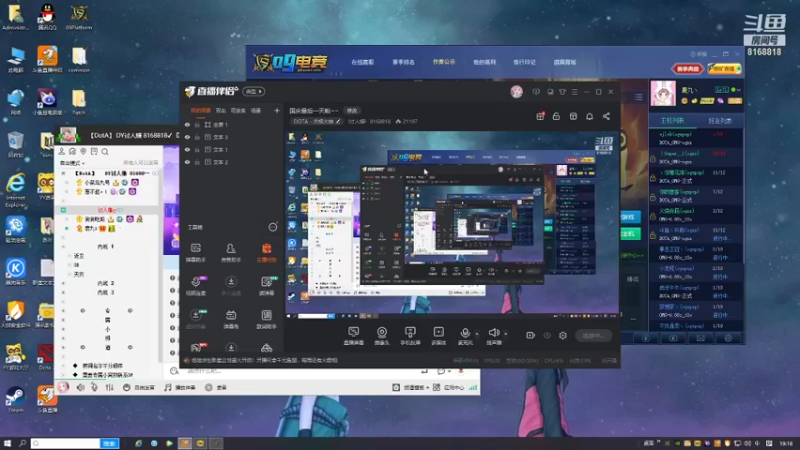Viewport: 800px width, 450px height.
Task: Open the status dropdown beside 09 profile
Action: [x=739, y=90]
